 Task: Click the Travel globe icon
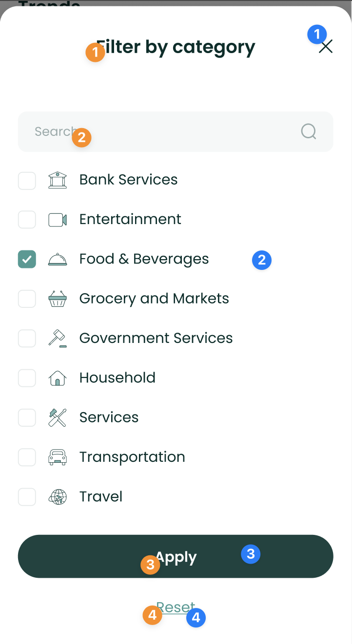click(x=58, y=497)
